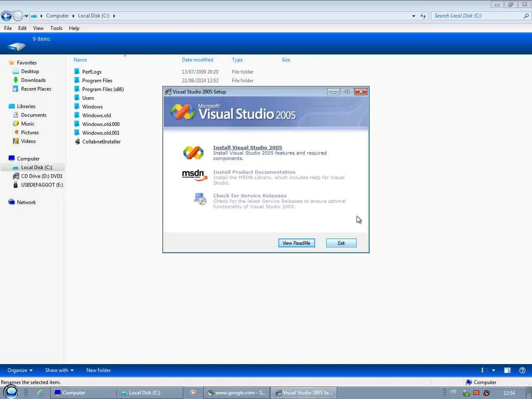The image size is (532, 399).
Task: Open Music library in sidebar
Action: [x=28, y=124]
